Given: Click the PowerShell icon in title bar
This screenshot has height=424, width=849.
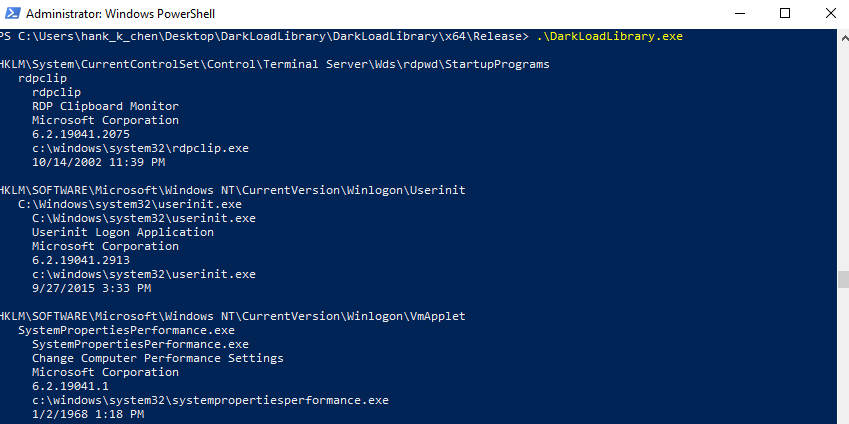Looking at the screenshot, I should click(13, 14).
